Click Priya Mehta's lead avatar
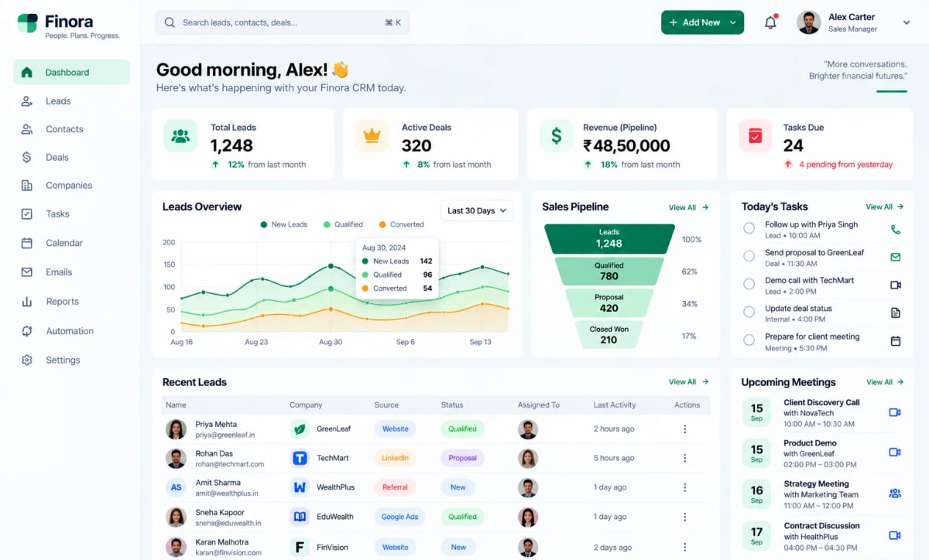Screen dimensions: 929x560 click(x=177, y=429)
